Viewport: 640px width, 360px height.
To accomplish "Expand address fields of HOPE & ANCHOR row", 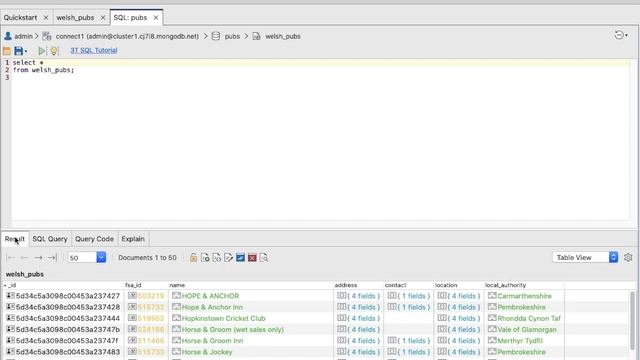I will coord(358,296).
